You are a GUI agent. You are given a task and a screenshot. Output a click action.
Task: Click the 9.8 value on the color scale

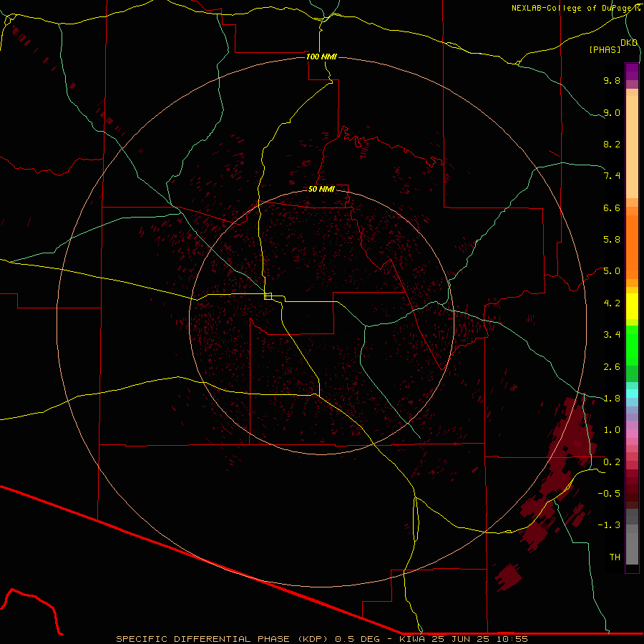click(612, 80)
